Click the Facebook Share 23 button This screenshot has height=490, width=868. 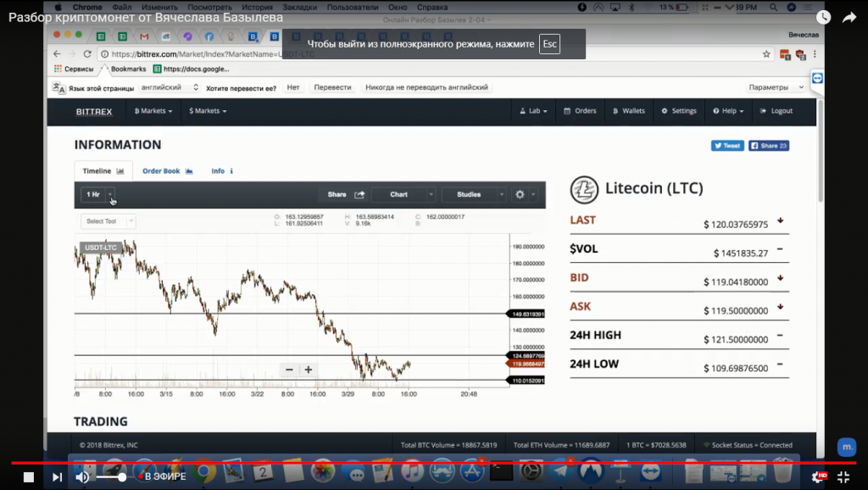769,146
